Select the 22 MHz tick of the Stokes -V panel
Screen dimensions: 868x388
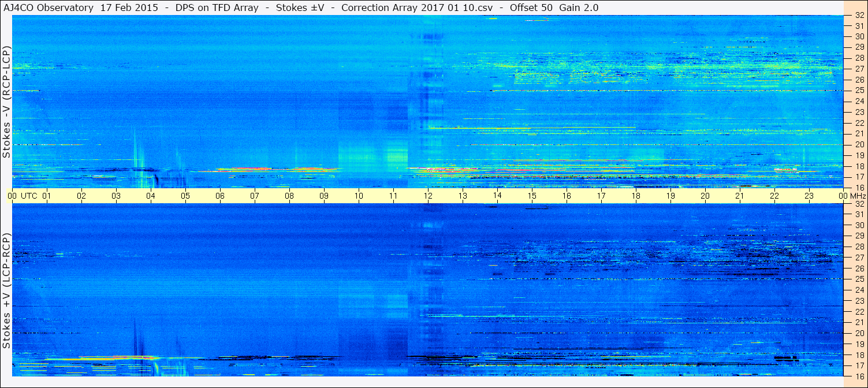(859, 123)
